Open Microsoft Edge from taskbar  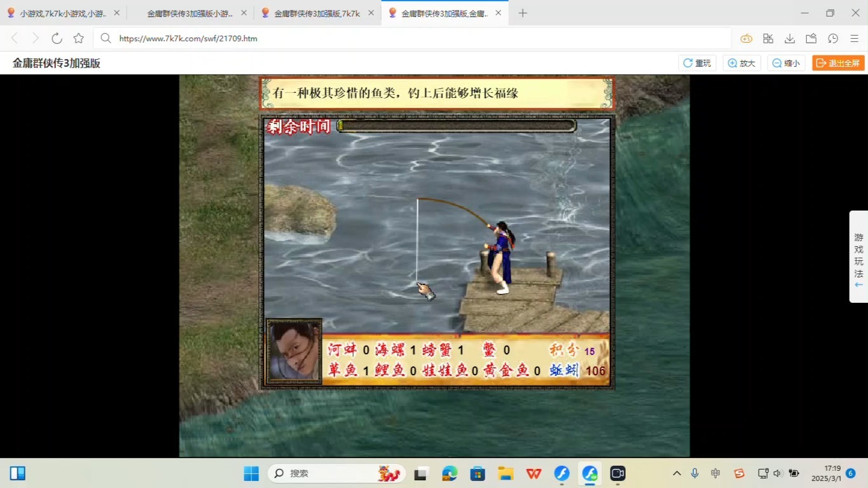(x=450, y=473)
